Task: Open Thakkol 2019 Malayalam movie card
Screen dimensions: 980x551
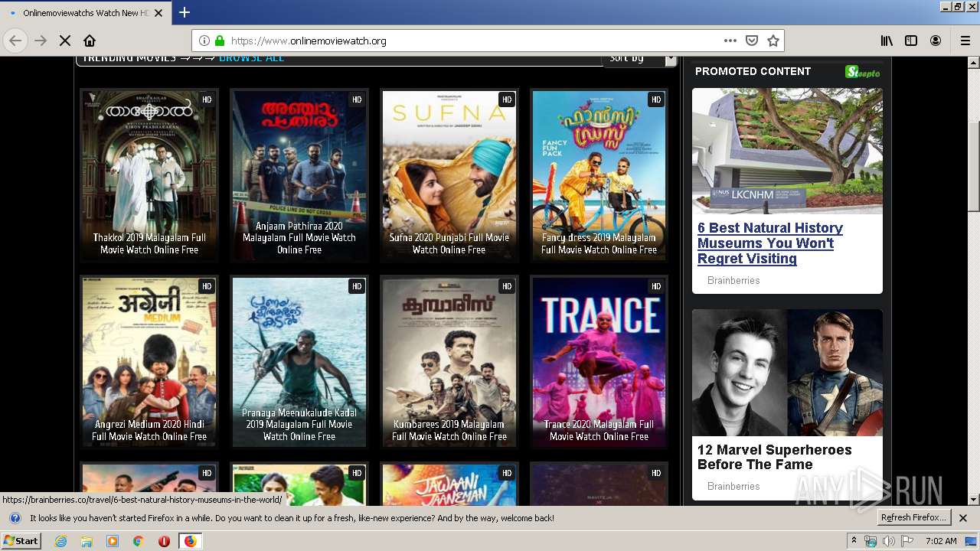Action: pyautogui.click(x=149, y=175)
